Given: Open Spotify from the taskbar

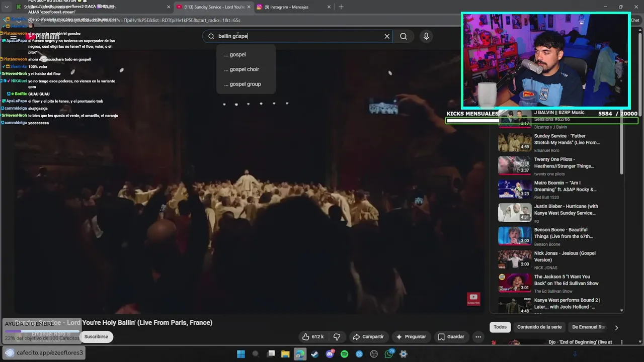Looking at the screenshot, I should (345, 354).
